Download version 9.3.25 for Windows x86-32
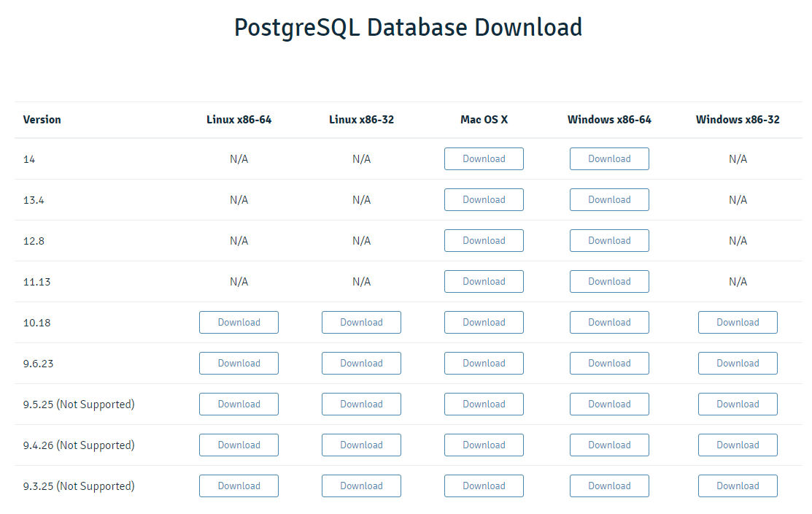 pyautogui.click(x=738, y=486)
